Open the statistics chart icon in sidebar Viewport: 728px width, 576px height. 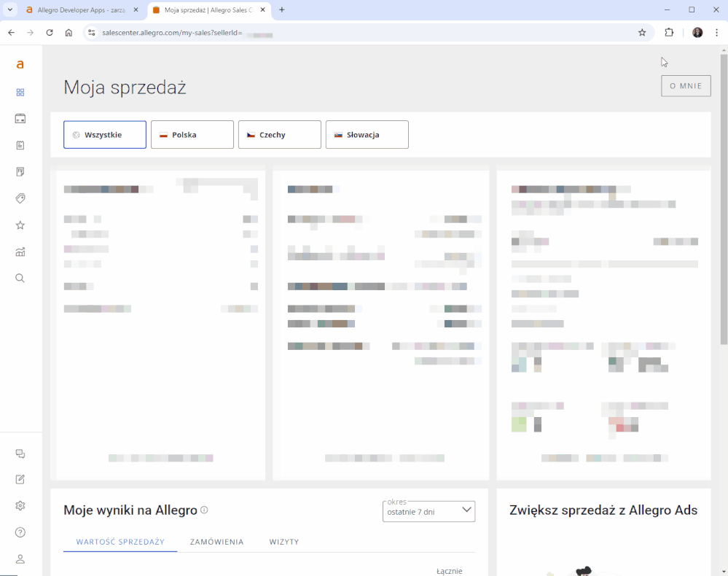(x=20, y=252)
